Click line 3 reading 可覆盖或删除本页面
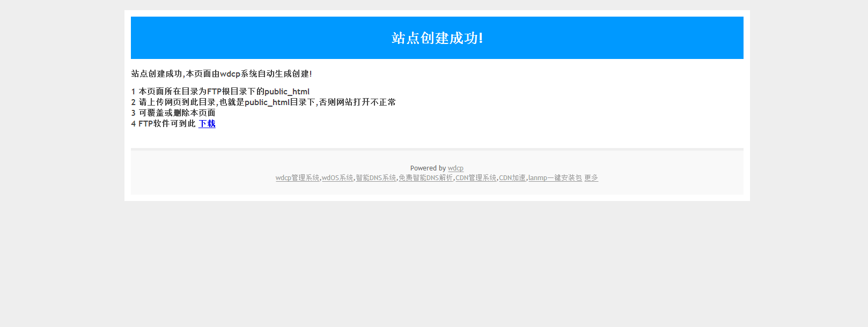This screenshot has height=327, width=868. (x=173, y=113)
